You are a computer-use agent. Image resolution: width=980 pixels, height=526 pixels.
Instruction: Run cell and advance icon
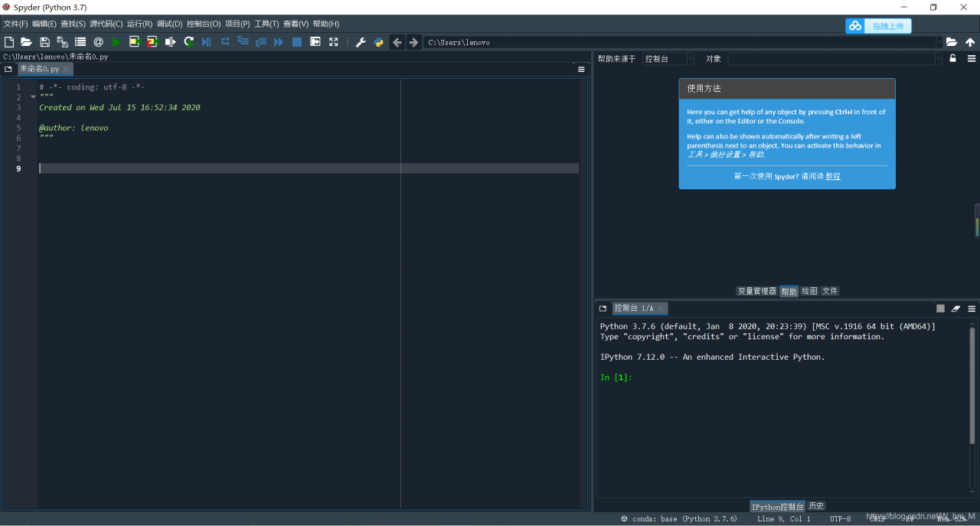point(152,42)
